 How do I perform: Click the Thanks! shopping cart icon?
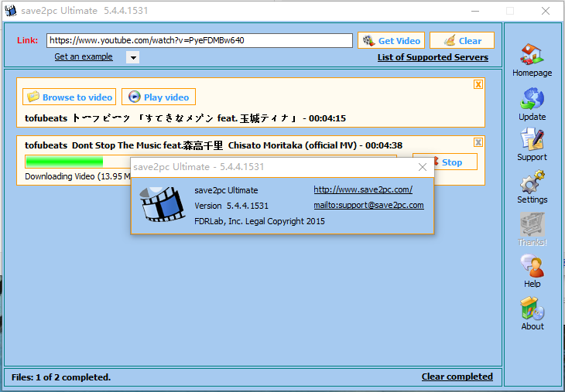tap(532, 225)
